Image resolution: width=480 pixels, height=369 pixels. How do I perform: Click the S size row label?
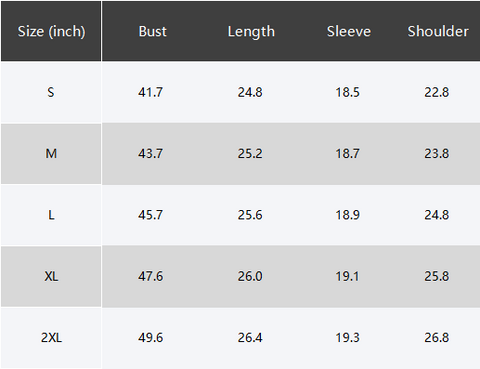[x=51, y=92]
